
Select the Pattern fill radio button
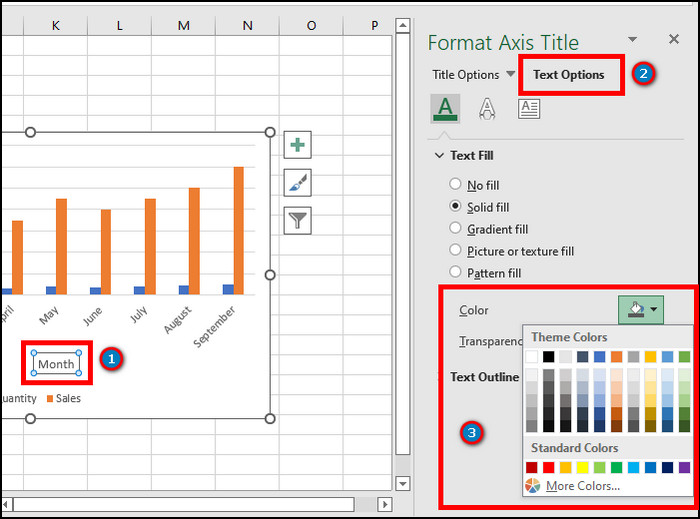pyautogui.click(x=455, y=271)
